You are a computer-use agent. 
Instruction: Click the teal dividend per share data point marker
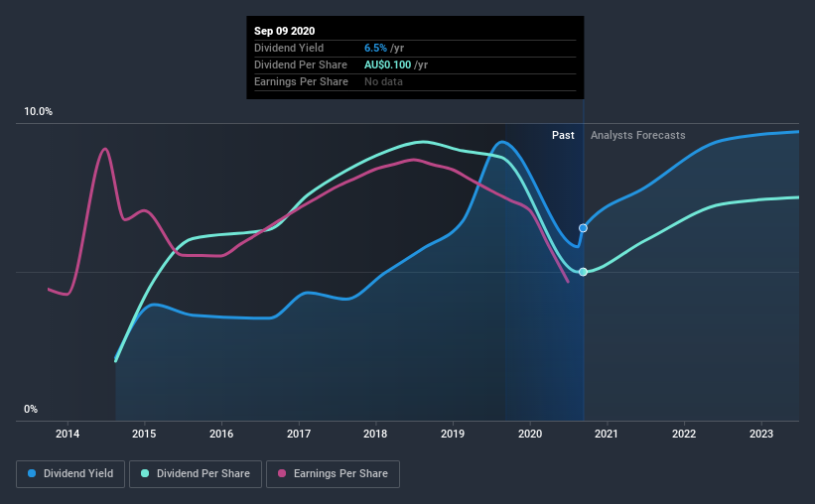[583, 272]
